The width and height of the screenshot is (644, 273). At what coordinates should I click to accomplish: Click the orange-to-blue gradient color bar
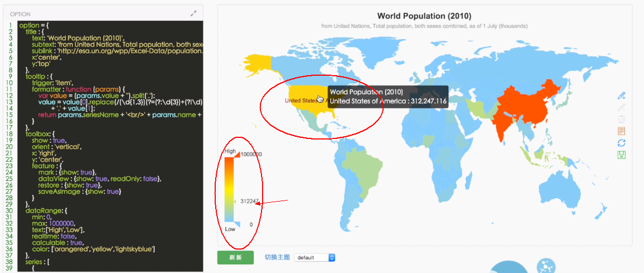229,190
